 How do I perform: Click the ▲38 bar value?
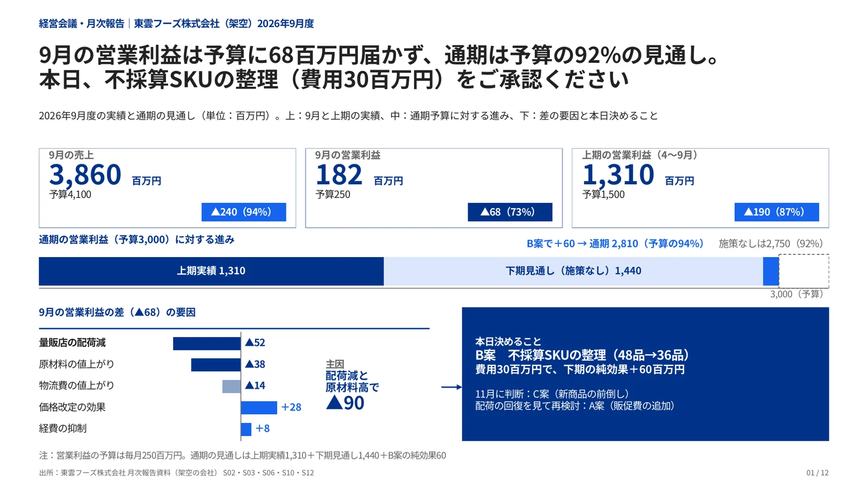(255, 364)
